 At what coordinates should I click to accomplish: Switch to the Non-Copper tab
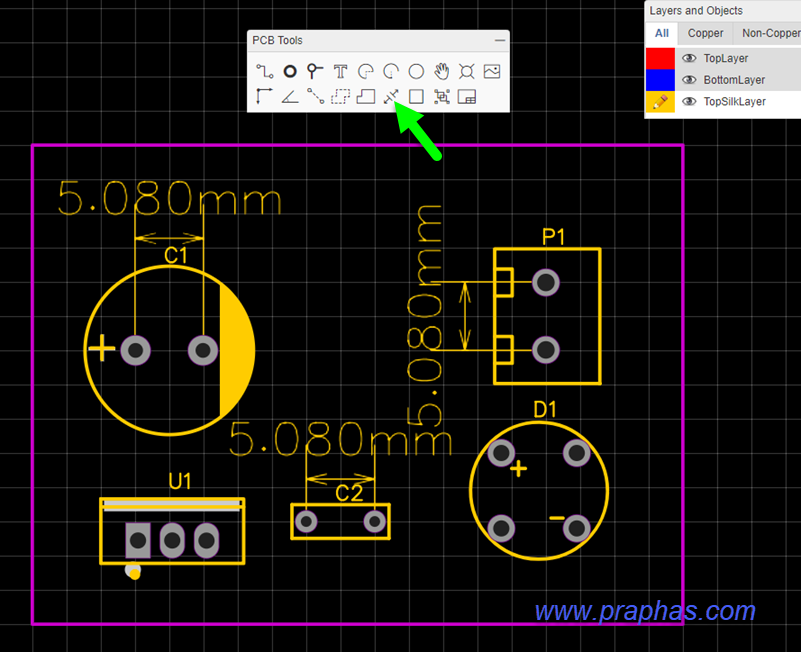[x=769, y=33]
